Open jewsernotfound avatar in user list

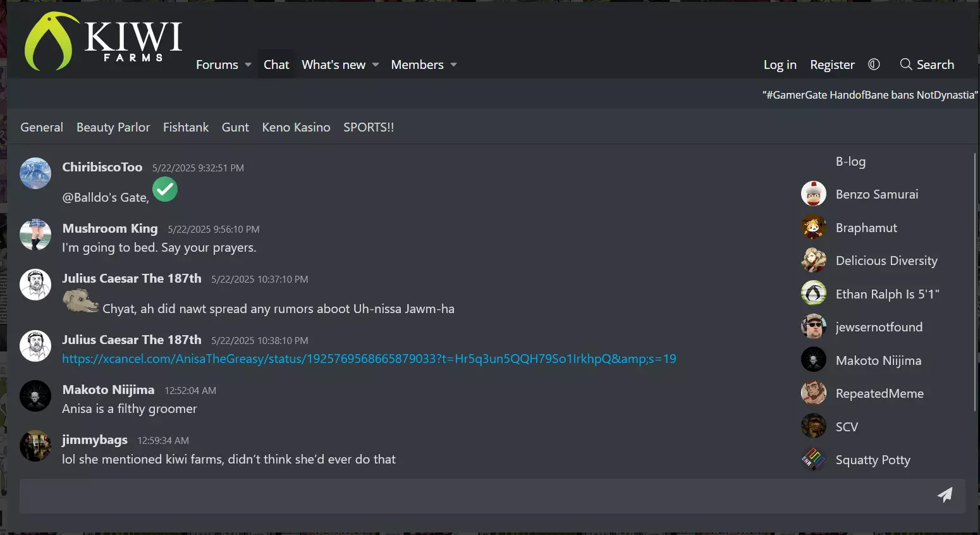point(814,327)
